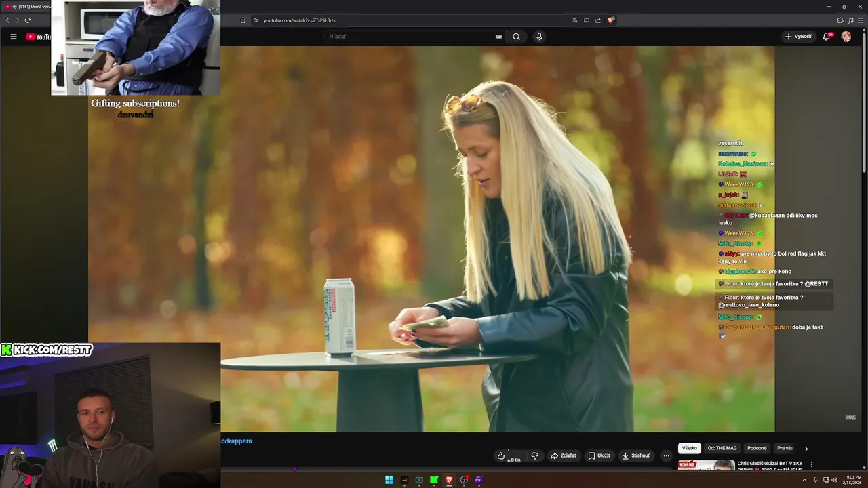868x488 pixels.
Task: Open the taskbar clock showing 9:01 PM
Action: [851, 480]
